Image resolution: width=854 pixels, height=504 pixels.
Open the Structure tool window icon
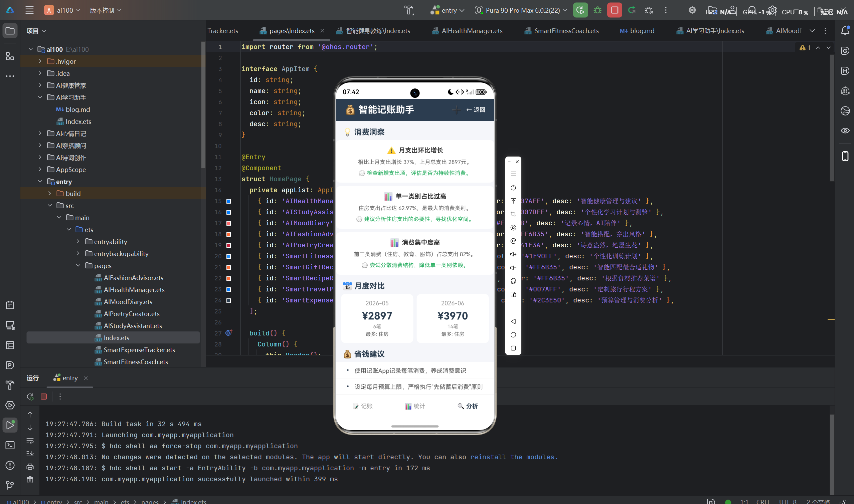[10, 56]
